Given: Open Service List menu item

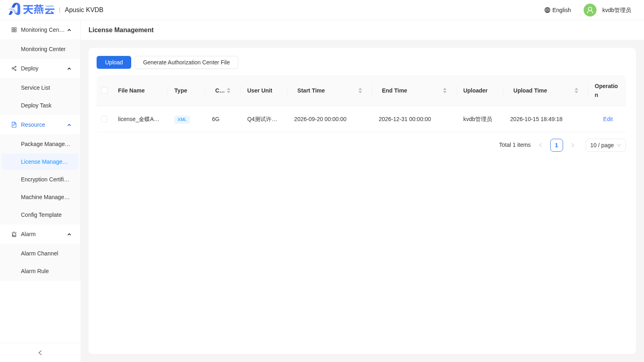Looking at the screenshot, I should pyautogui.click(x=40, y=88).
